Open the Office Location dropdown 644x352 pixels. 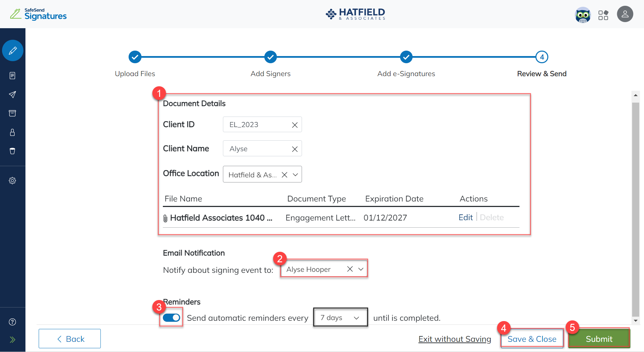(294, 174)
